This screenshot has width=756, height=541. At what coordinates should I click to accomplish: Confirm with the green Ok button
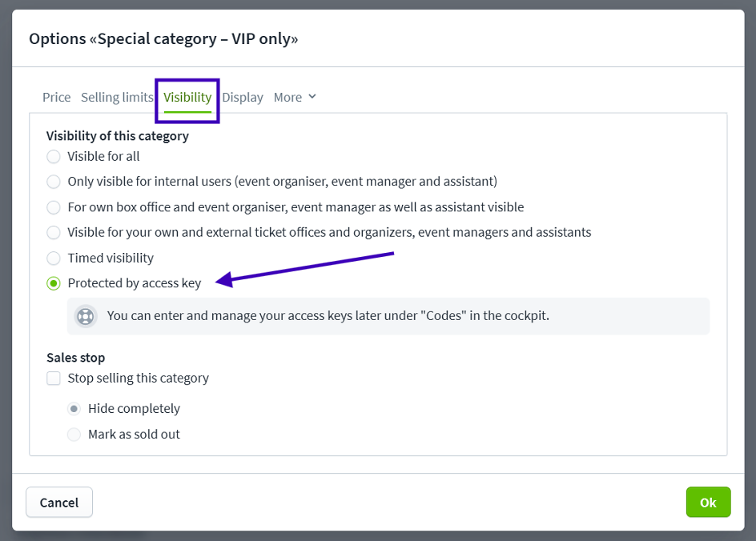click(708, 503)
